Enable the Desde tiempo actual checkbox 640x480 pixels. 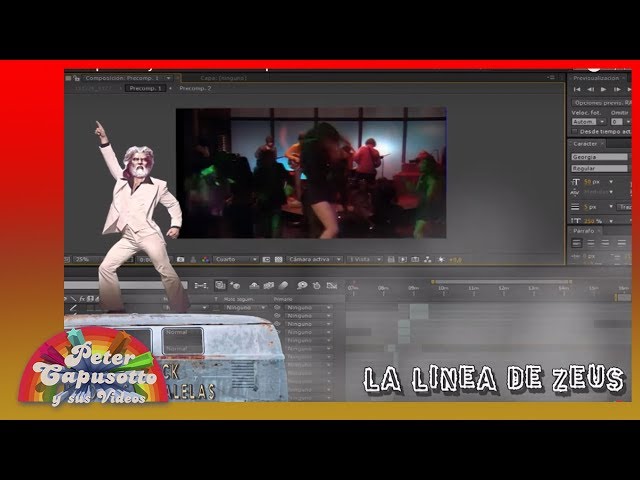(575, 131)
